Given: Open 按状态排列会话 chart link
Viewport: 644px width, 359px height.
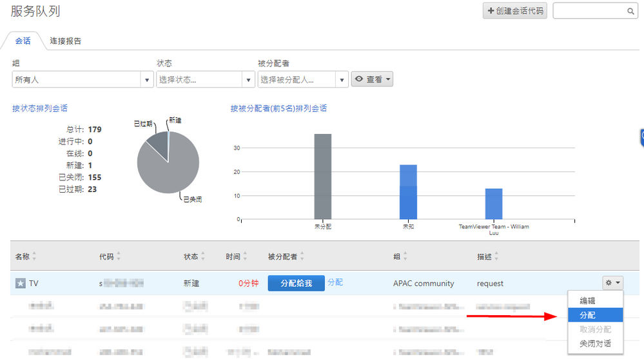Looking at the screenshot, I should pos(40,108).
